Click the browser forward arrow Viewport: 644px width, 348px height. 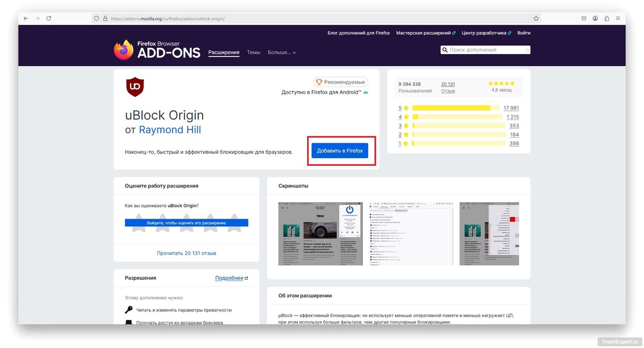[37, 19]
